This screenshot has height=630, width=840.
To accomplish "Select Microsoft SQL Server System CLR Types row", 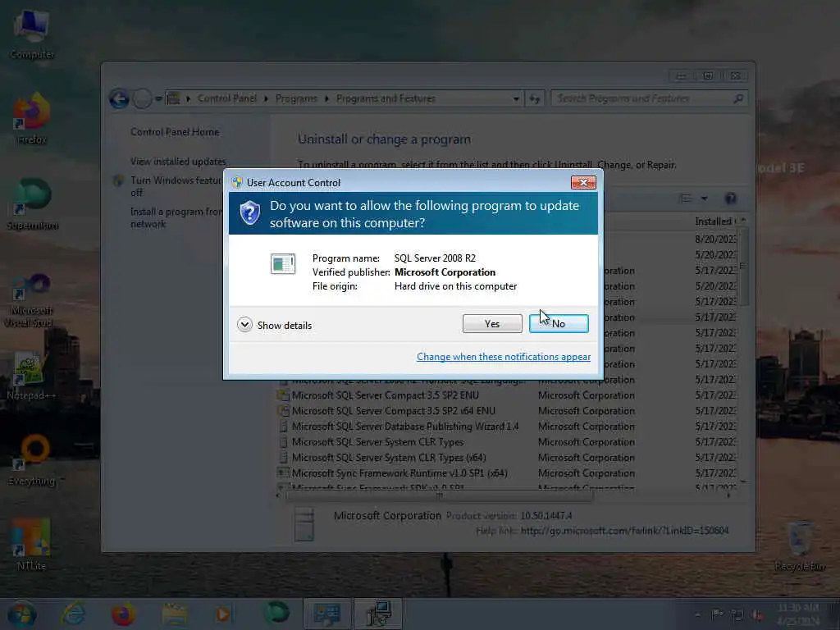I will [506, 442].
